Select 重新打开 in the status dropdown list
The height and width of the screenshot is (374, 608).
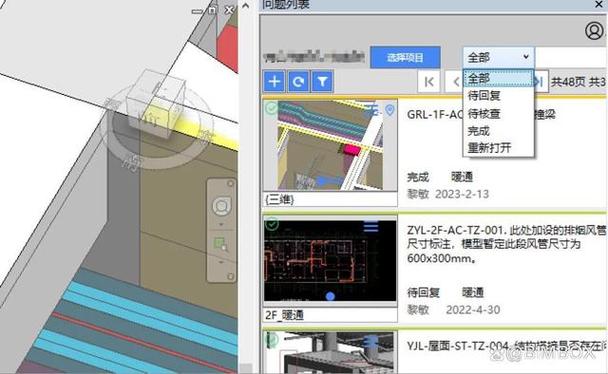pos(498,148)
